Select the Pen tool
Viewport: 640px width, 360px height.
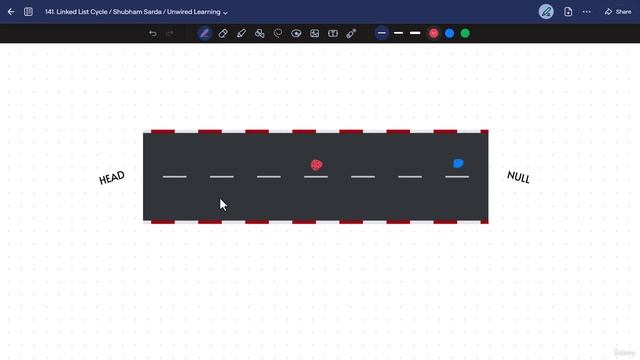tap(204, 33)
